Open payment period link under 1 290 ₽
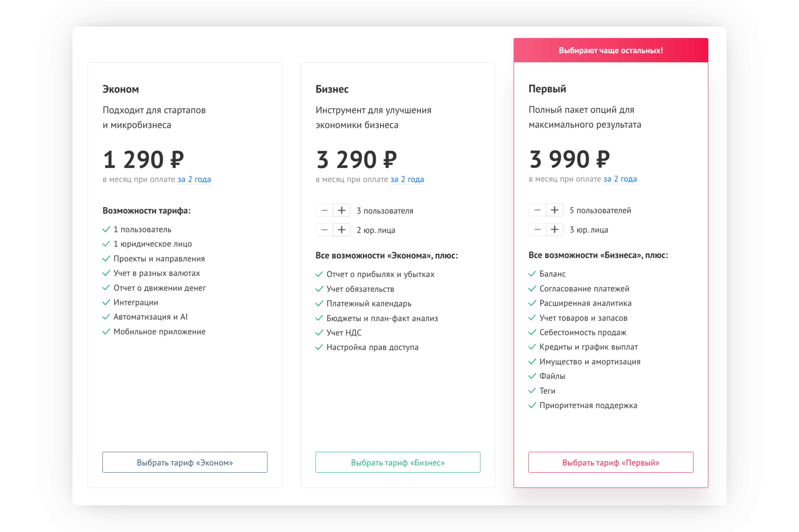The width and height of the screenshot is (799, 532). 194,179
